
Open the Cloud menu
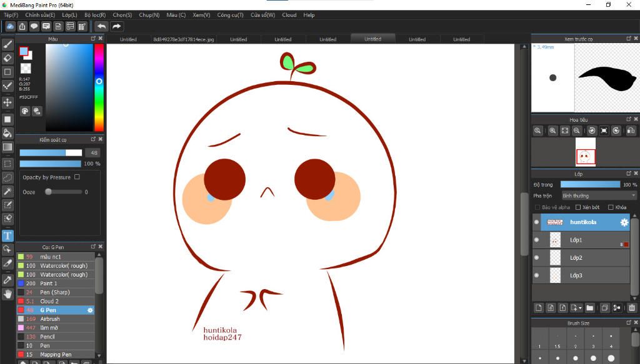click(x=289, y=15)
